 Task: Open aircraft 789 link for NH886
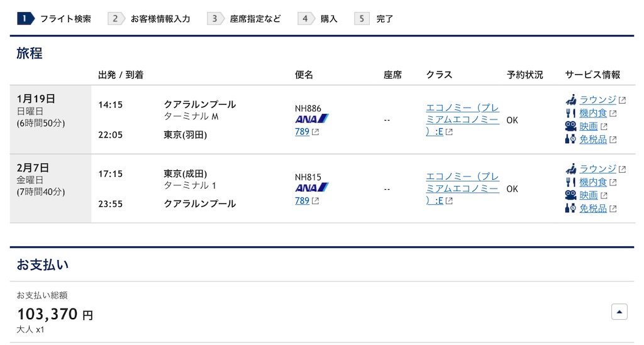tap(303, 132)
